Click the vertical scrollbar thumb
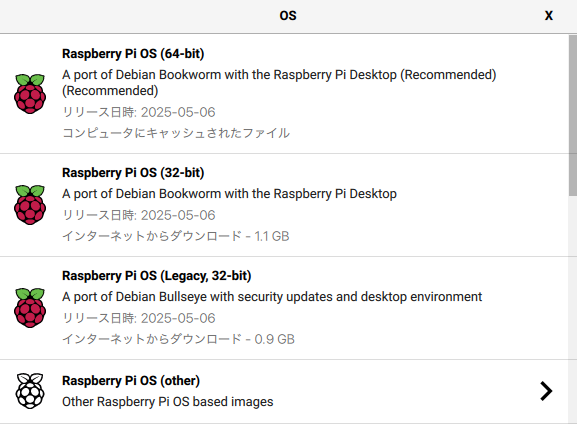 pyautogui.click(x=573, y=116)
